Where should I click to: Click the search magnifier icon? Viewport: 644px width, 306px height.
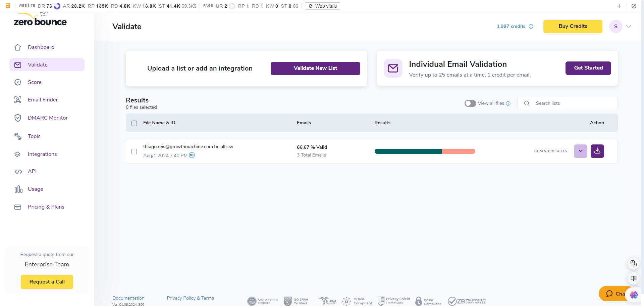[x=527, y=103]
